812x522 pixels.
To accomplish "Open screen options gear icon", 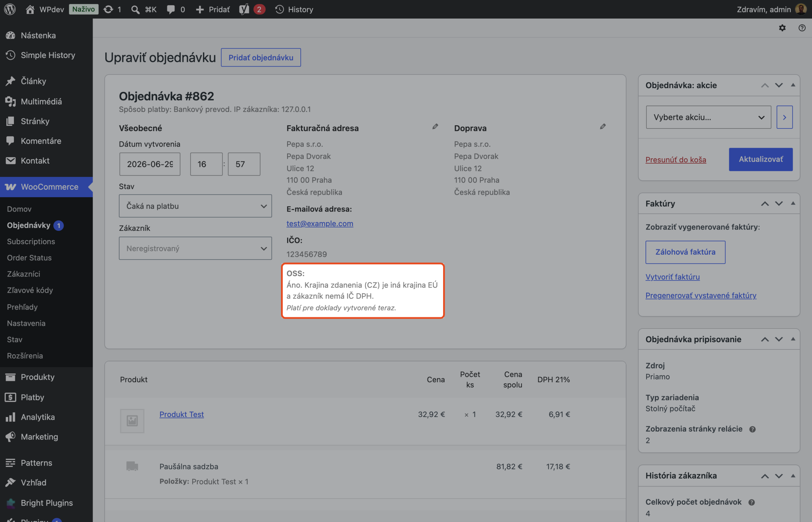I will [x=782, y=28].
